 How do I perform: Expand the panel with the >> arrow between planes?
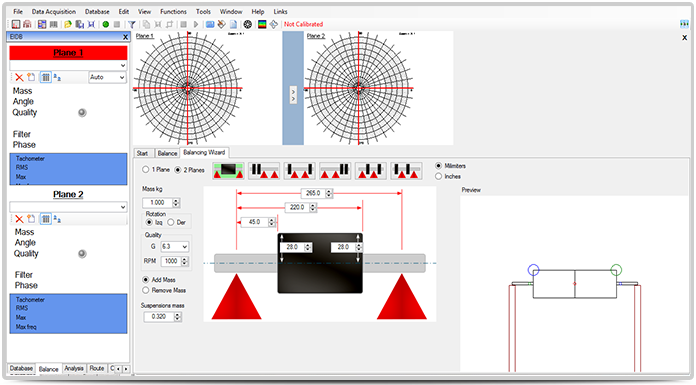click(x=293, y=95)
